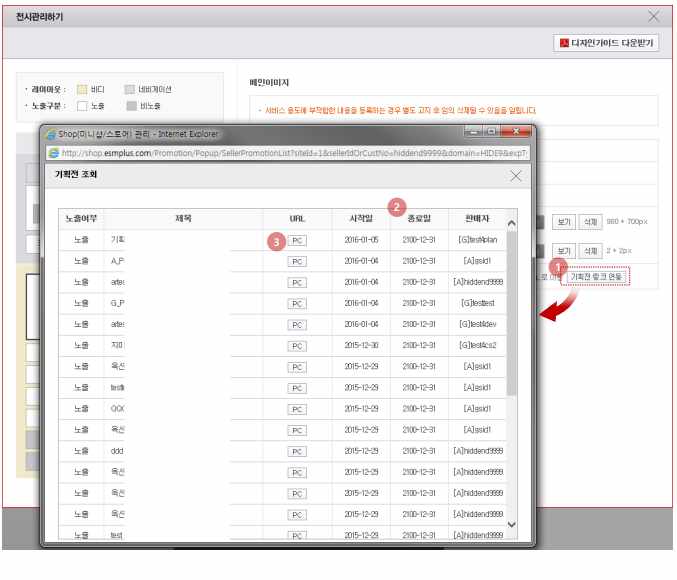Click the 제목 column header
This screenshot has height=580, width=677.
coord(183,219)
